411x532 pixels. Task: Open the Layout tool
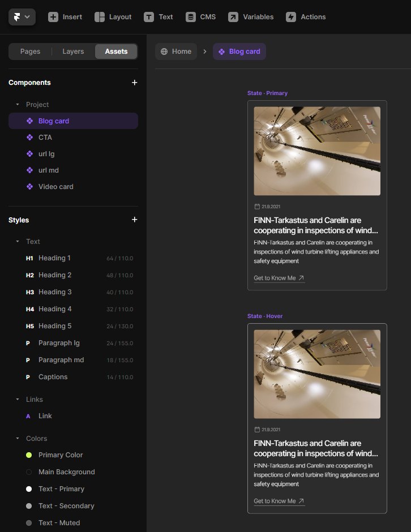(x=113, y=17)
